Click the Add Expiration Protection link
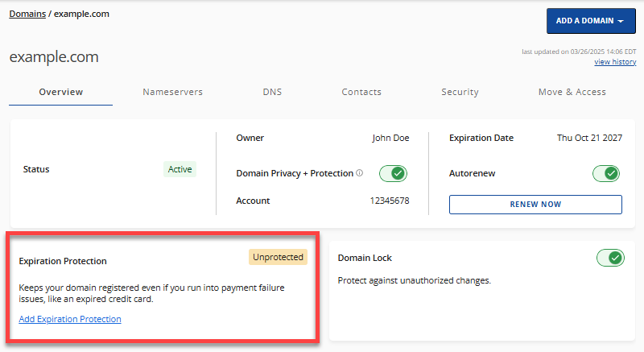This screenshot has width=644, height=352. (70, 319)
